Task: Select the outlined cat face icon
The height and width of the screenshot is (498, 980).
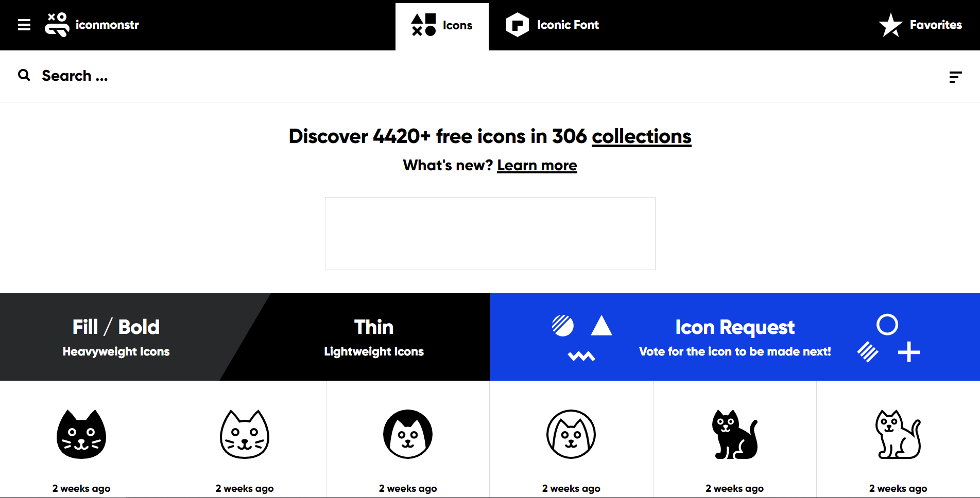Action: click(245, 434)
